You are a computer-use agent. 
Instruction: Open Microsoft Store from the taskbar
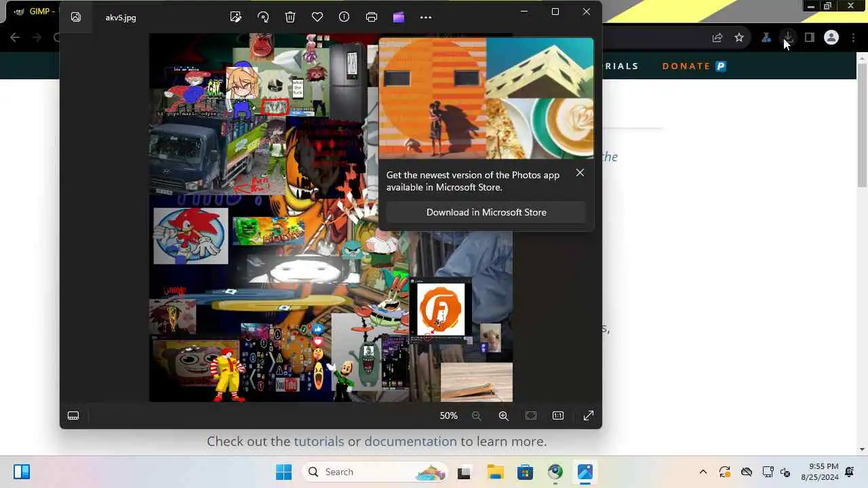pyautogui.click(x=525, y=472)
